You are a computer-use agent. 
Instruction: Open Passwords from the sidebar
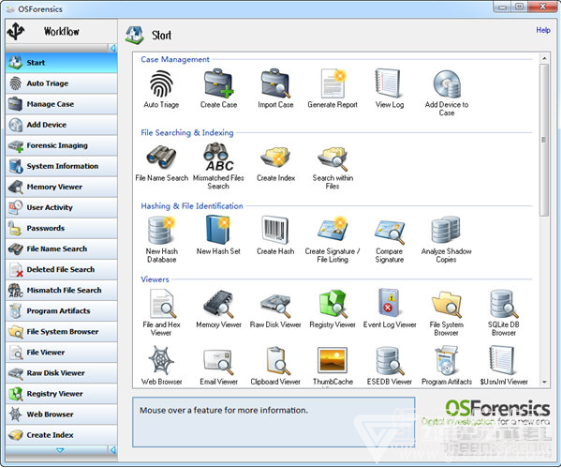pyautogui.click(x=62, y=228)
